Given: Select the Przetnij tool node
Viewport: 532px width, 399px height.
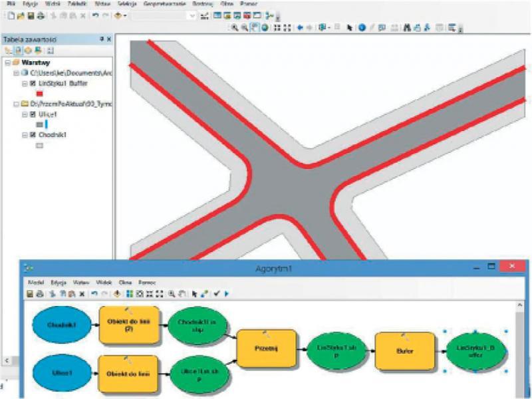Looking at the screenshot, I should 265,346.
